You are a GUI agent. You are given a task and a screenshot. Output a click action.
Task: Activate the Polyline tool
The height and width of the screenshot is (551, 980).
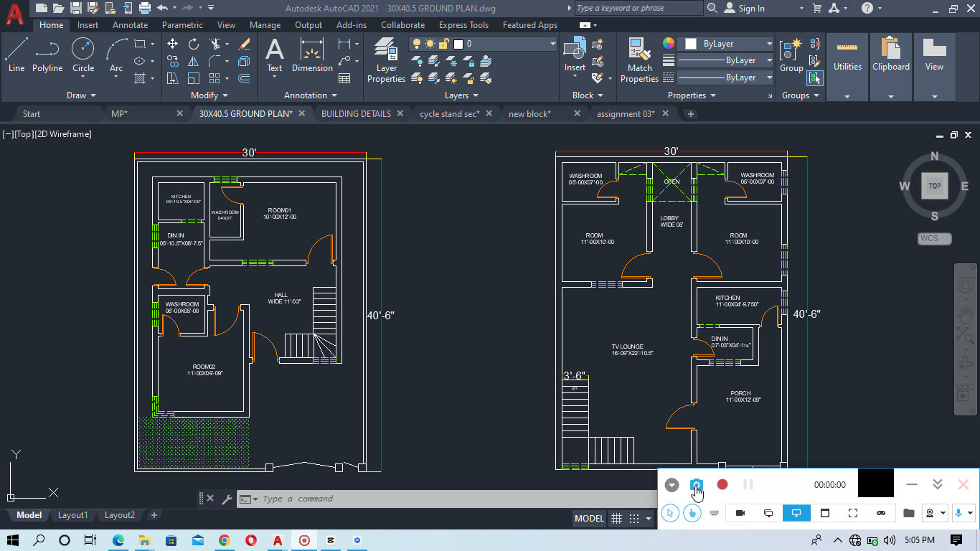point(47,55)
